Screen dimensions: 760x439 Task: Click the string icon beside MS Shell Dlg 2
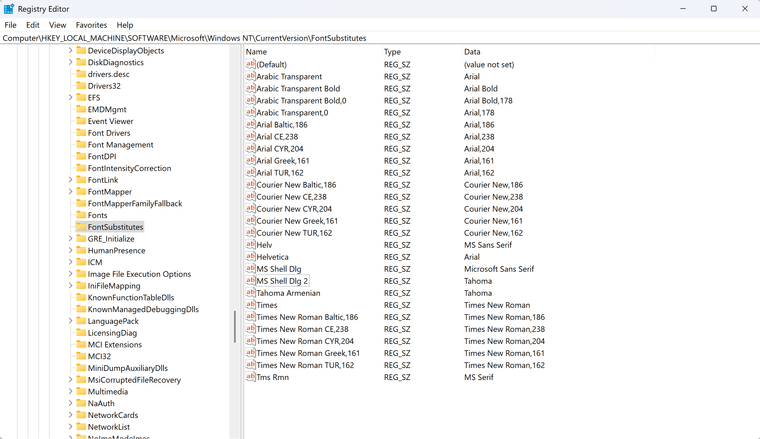click(251, 281)
